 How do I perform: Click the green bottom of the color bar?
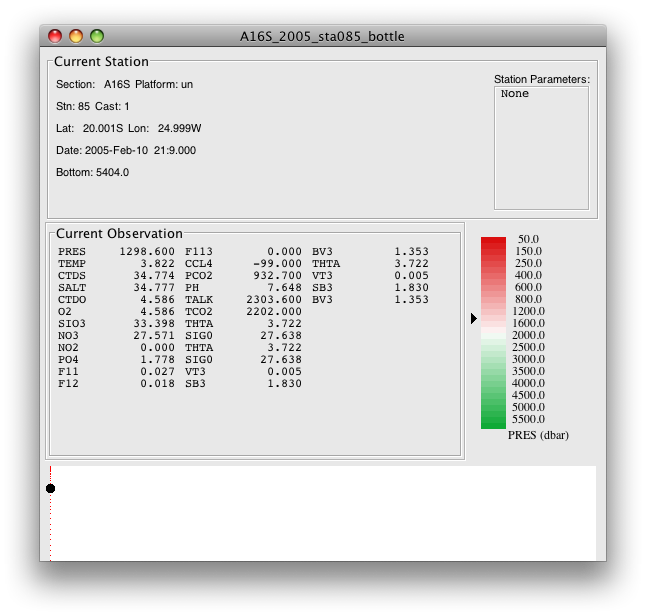click(493, 420)
